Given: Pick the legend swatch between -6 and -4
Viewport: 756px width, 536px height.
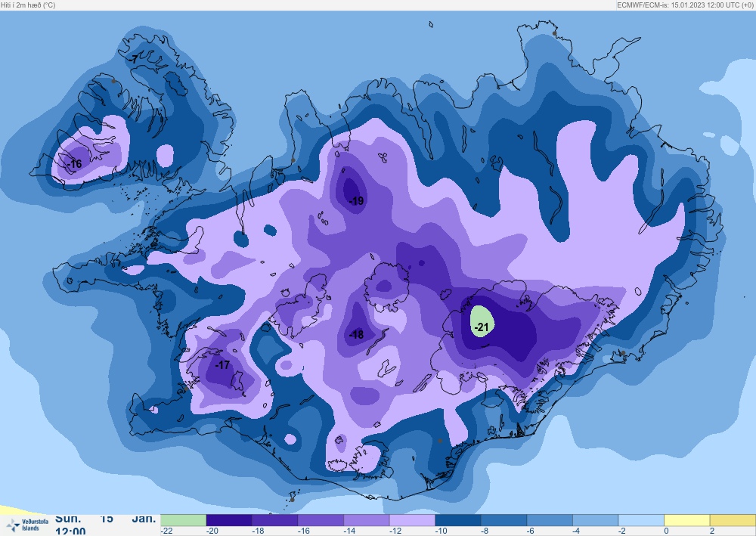Looking at the screenshot, I should click(x=550, y=520).
